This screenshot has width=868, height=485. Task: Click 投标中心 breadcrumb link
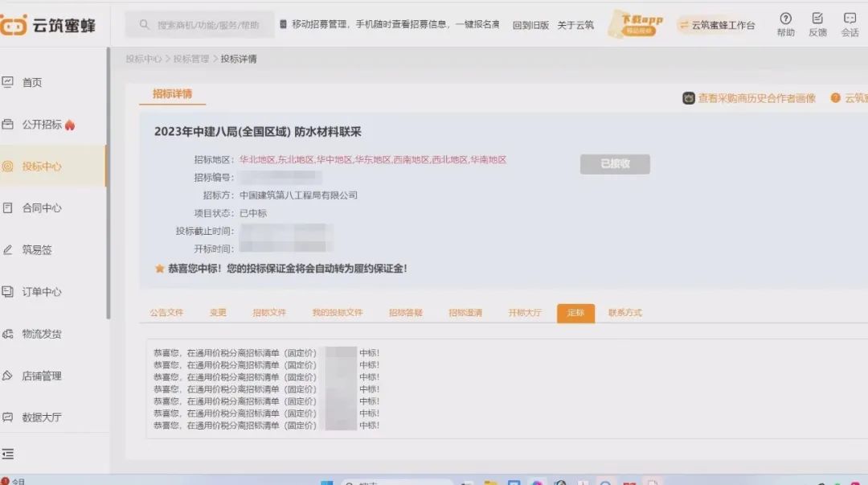(143, 59)
